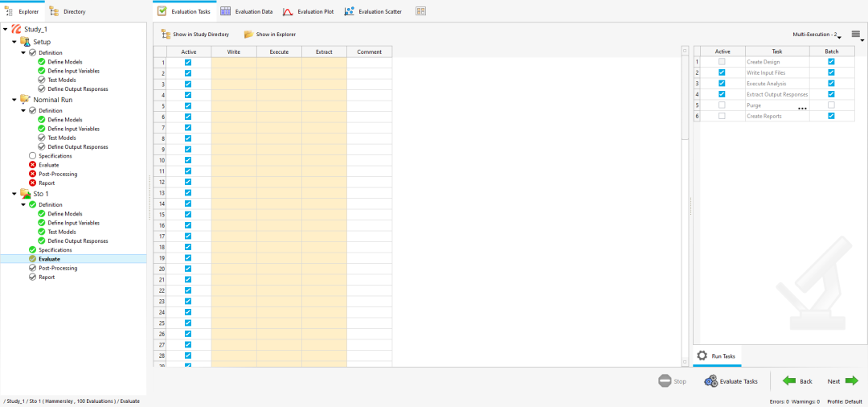
Task: Click the Extract Output Responses task name
Action: 777,94
